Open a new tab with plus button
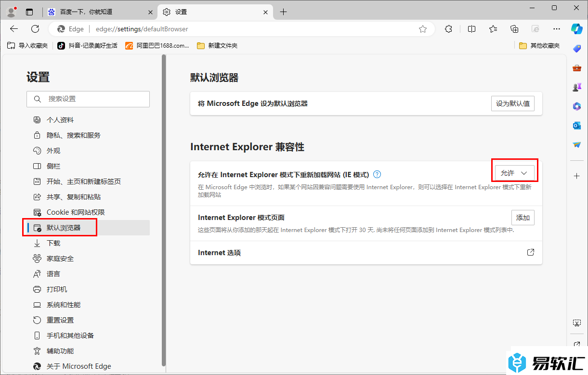588x375 pixels. coord(283,12)
